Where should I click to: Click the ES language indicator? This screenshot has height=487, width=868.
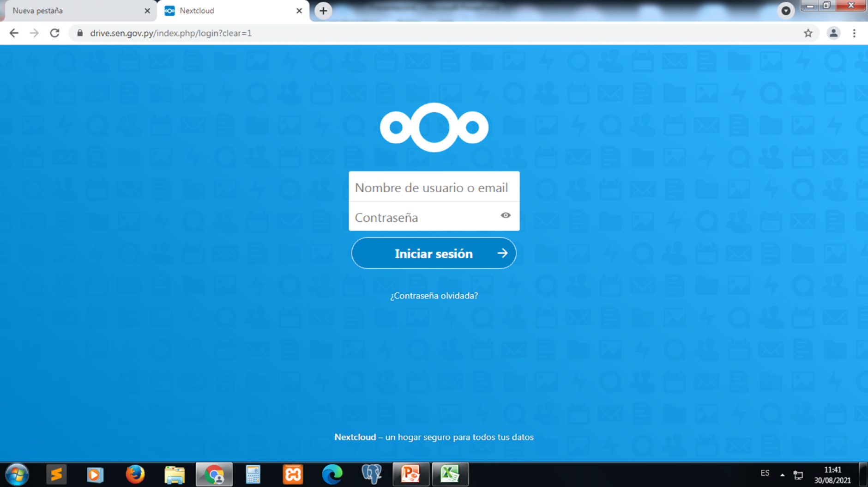pyautogui.click(x=765, y=473)
